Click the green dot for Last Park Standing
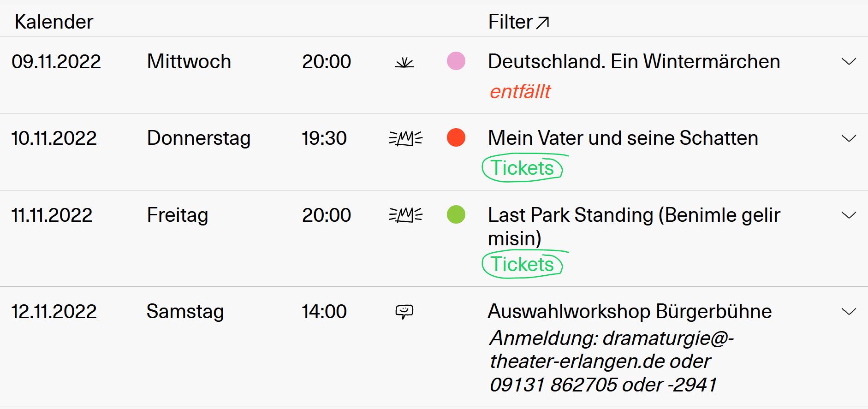This screenshot has height=409, width=868. click(456, 215)
